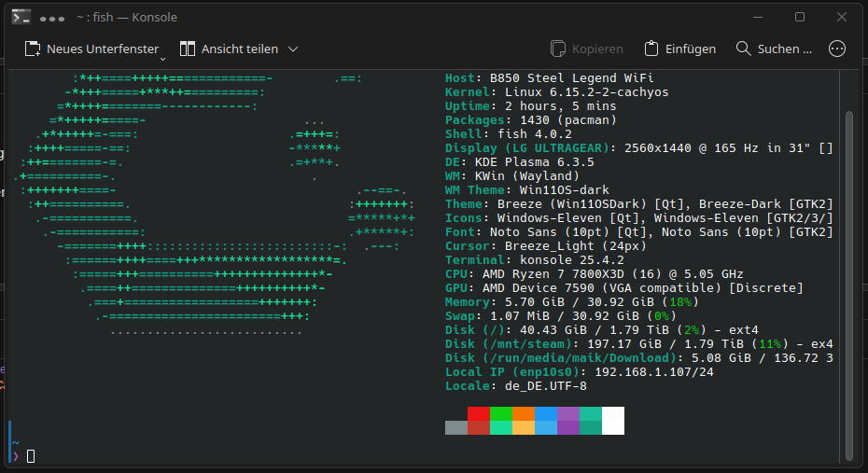Click Kernel value Linux 6.15.2-2-cachyos
Screen dimensions: 868x473
pyautogui.click(x=587, y=91)
